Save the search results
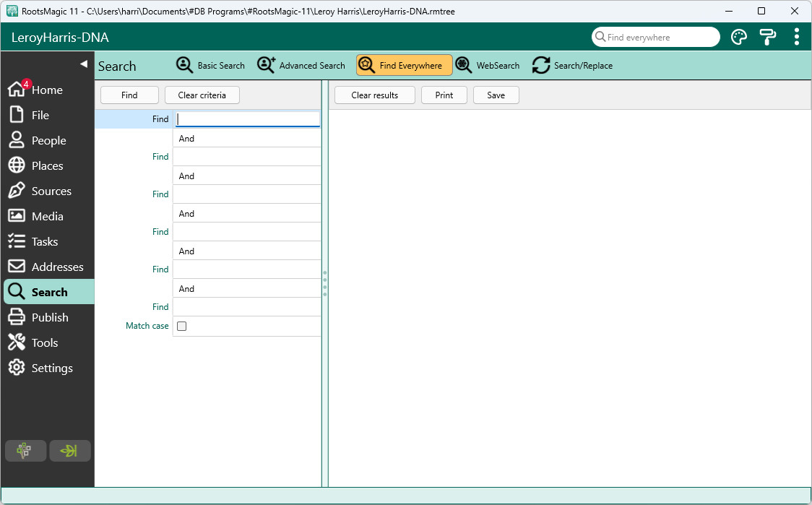812x505 pixels. (496, 95)
